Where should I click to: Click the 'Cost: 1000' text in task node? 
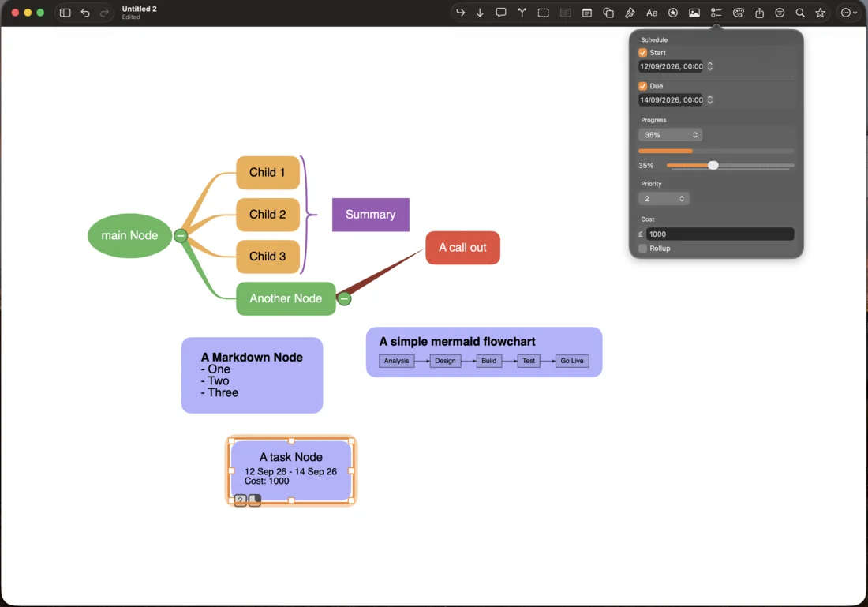[x=267, y=481]
